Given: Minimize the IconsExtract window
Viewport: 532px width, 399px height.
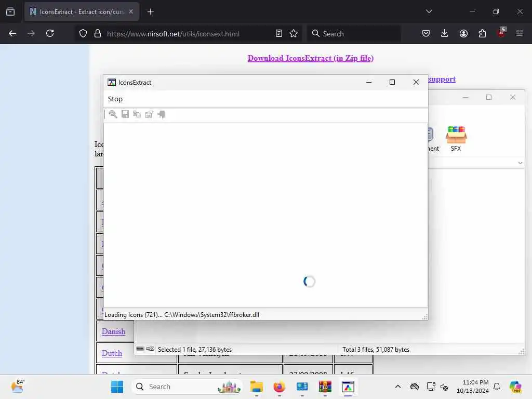Looking at the screenshot, I should [369, 82].
